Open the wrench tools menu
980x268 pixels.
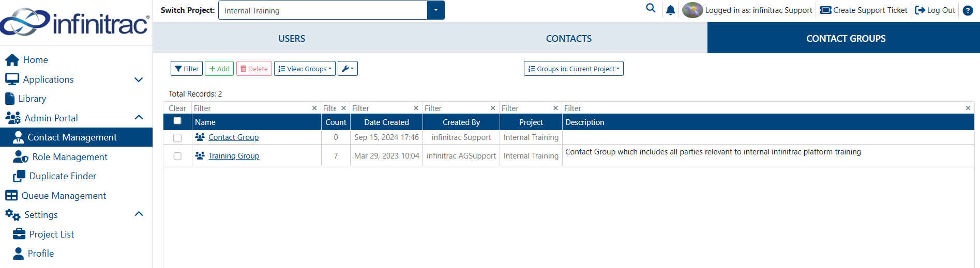(348, 69)
